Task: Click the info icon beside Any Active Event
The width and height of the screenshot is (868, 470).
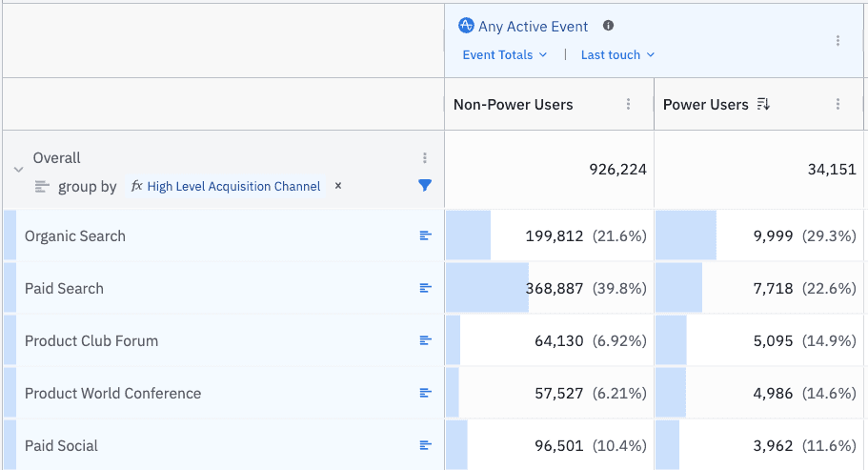Action: click(x=609, y=27)
